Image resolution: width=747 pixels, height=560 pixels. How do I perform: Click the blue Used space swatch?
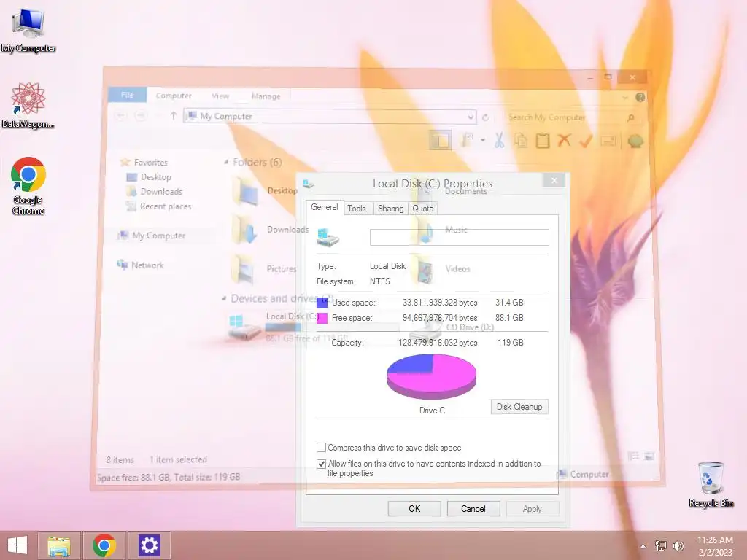pos(322,303)
